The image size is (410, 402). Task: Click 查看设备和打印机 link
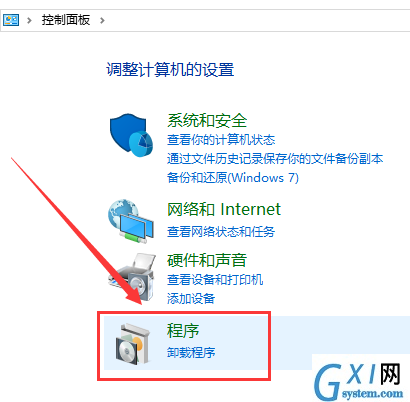[x=215, y=279]
